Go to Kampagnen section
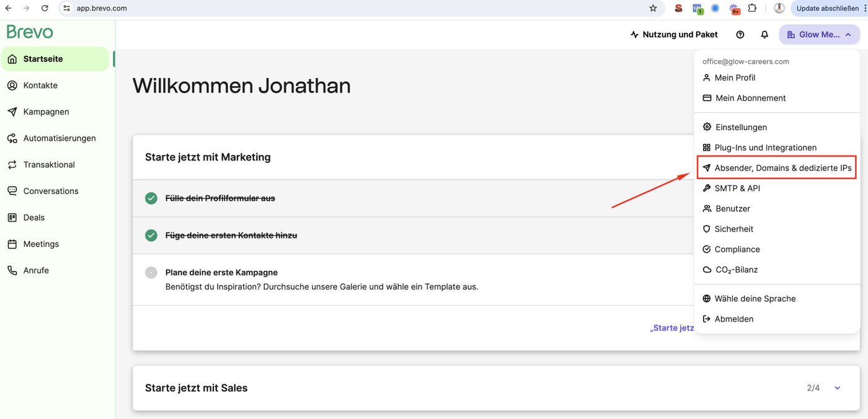868x419 pixels. pyautogui.click(x=46, y=112)
